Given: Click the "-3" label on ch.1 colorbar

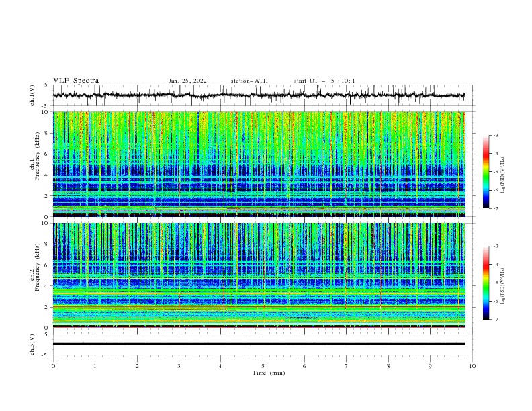Looking at the screenshot, I should tap(495, 135).
